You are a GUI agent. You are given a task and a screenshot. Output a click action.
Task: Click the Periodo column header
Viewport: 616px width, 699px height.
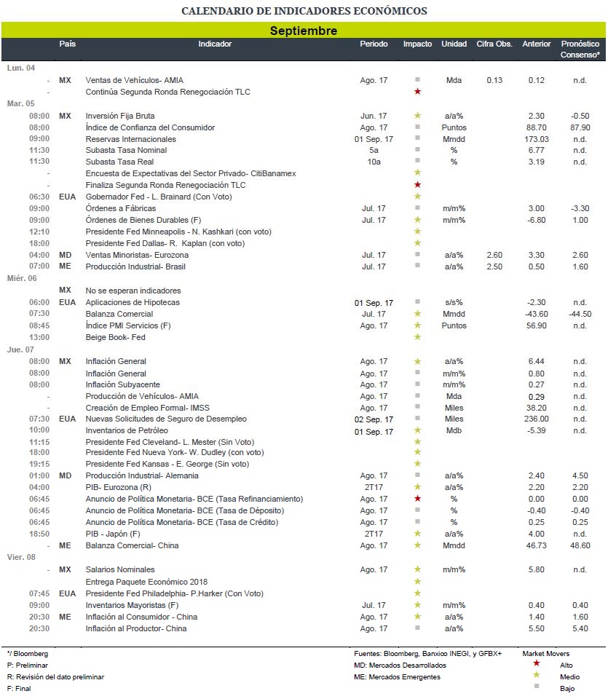click(374, 44)
